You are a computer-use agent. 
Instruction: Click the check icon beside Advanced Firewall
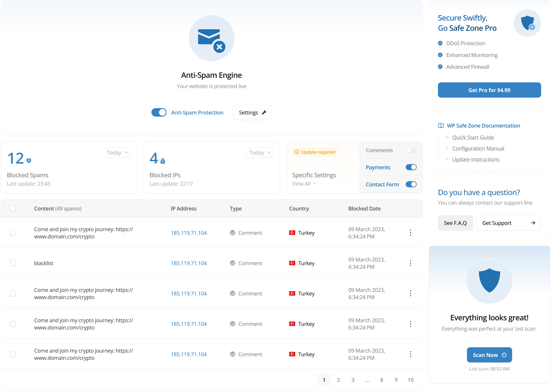(440, 67)
